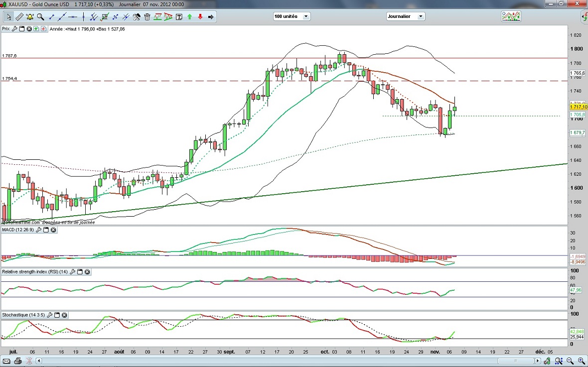Image resolution: width=588 pixels, height=367 pixels.
Task: Insert a red down arrow marker
Action: tap(200, 17)
